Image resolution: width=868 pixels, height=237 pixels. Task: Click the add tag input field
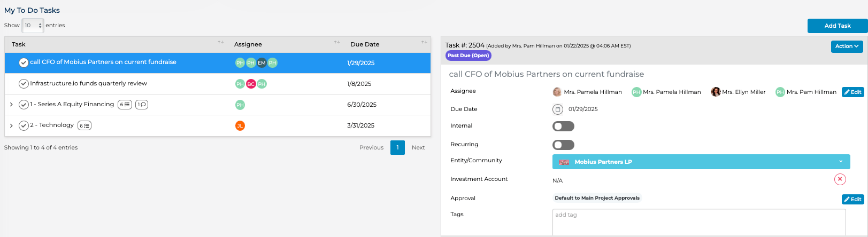click(x=698, y=222)
